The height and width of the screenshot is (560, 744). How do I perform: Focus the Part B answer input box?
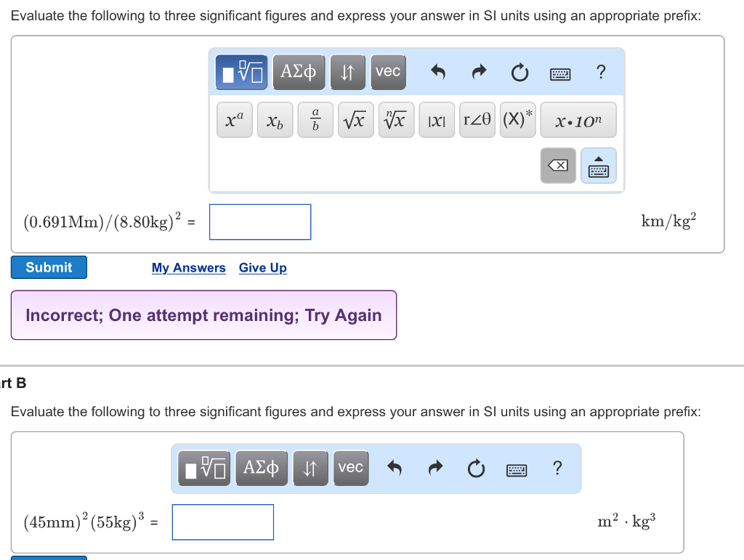coord(222,522)
